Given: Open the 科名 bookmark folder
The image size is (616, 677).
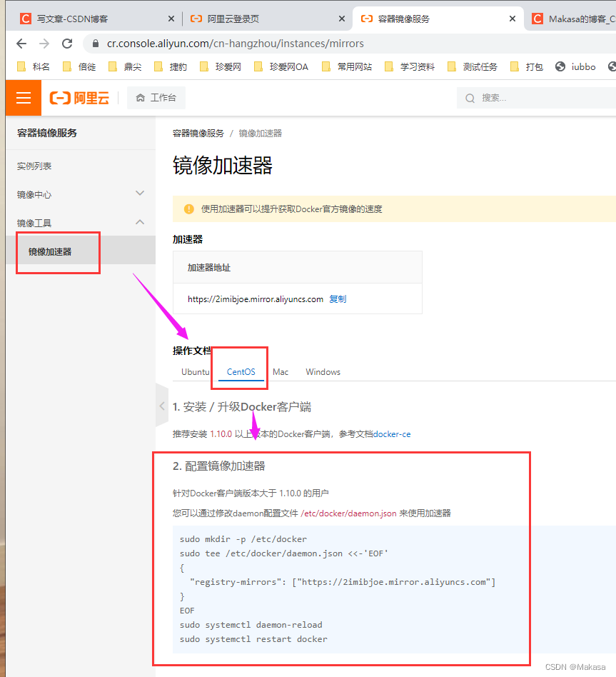Looking at the screenshot, I should (34, 66).
